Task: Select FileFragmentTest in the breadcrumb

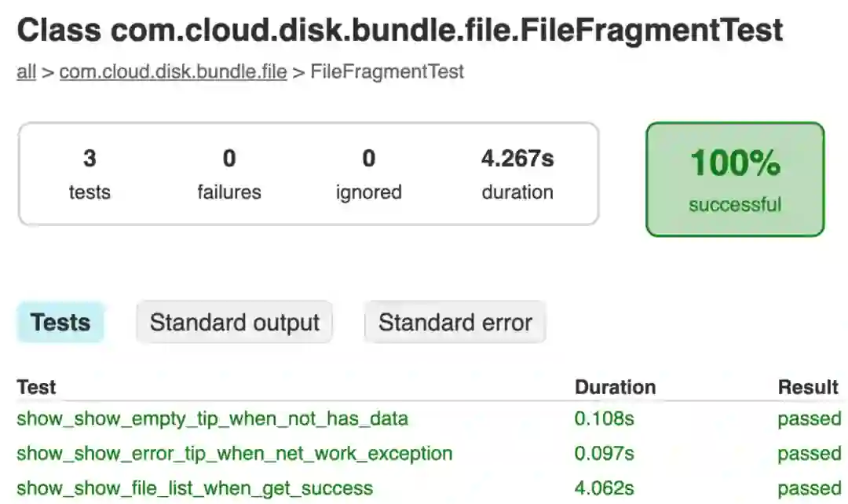Action: click(x=387, y=72)
